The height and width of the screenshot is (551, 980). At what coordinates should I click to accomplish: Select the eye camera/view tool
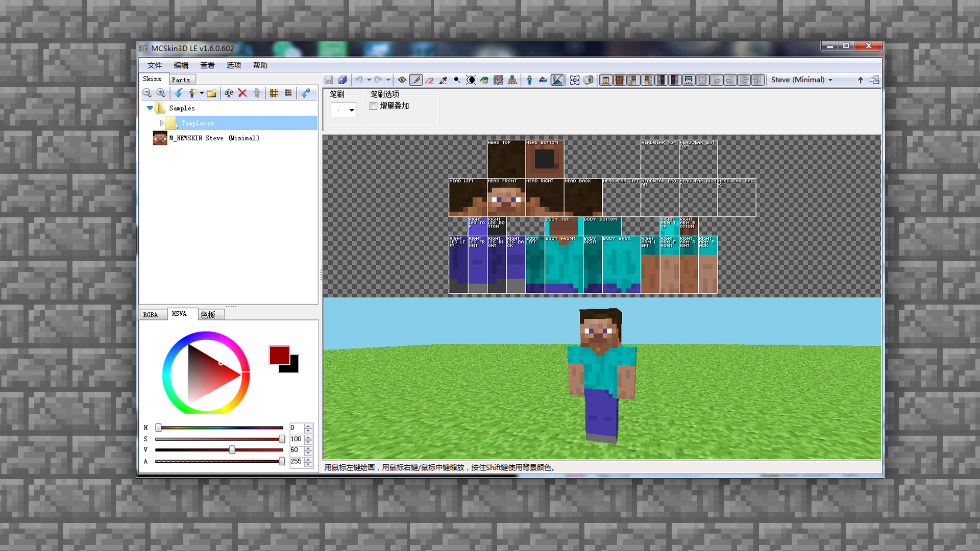click(402, 80)
